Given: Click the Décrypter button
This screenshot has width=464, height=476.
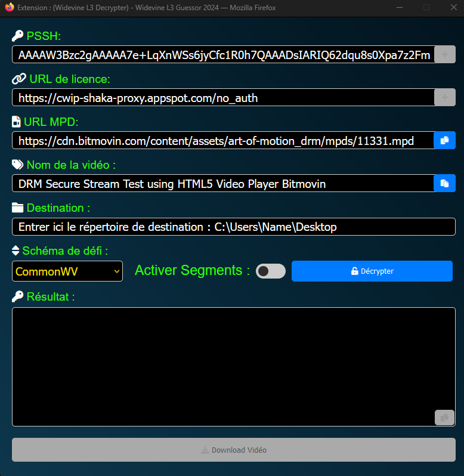Looking at the screenshot, I should [372, 271].
